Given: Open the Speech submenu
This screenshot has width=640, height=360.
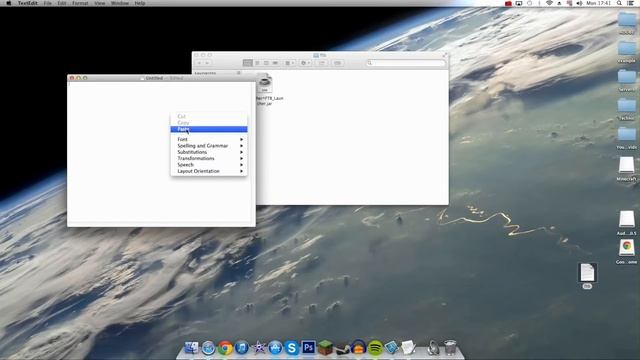Looking at the screenshot, I should pos(209,164).
